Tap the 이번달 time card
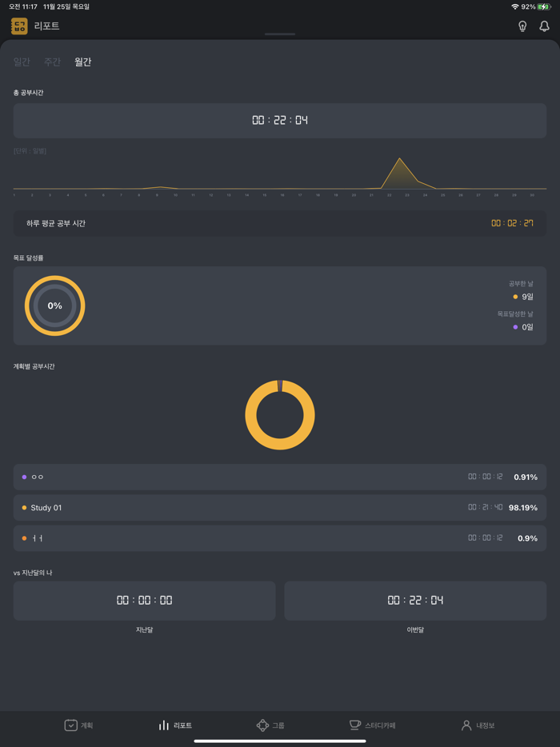Viewport: 560px width, 747px height. (415, 600)
